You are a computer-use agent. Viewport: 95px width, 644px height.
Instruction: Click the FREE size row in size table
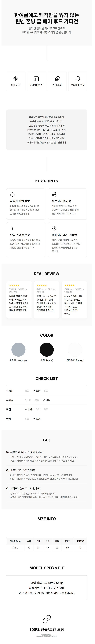[47, 548]
